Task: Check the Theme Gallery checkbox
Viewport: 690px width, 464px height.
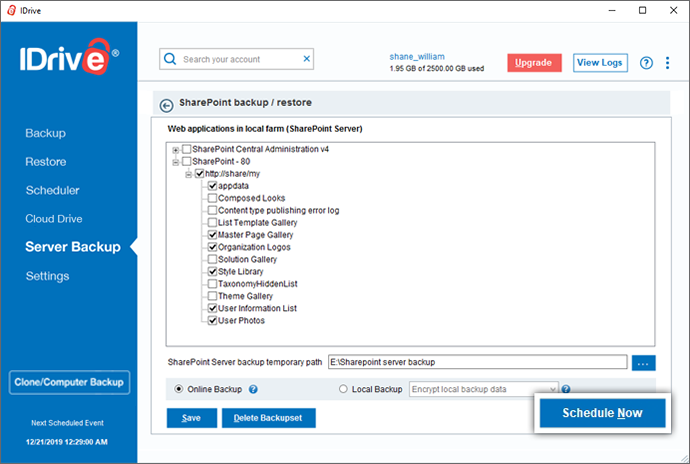Action: coord(212,296)
